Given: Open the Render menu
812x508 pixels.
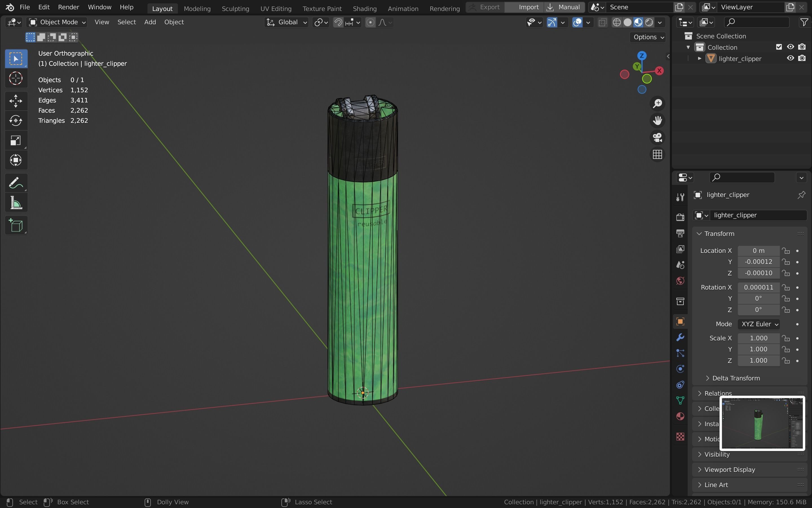Looking at the screenshot, I should (x=69, y=7).
